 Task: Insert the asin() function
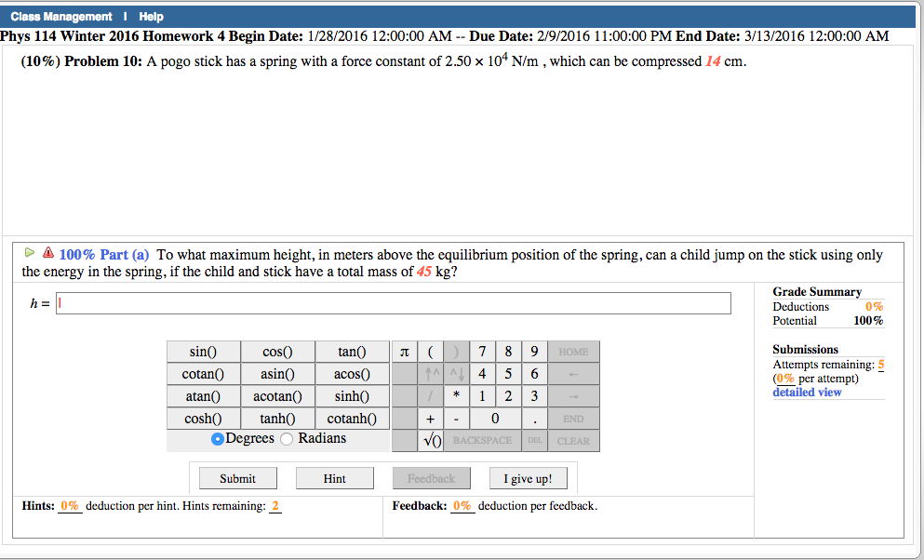pyautogui.click(x=277, y=374)
